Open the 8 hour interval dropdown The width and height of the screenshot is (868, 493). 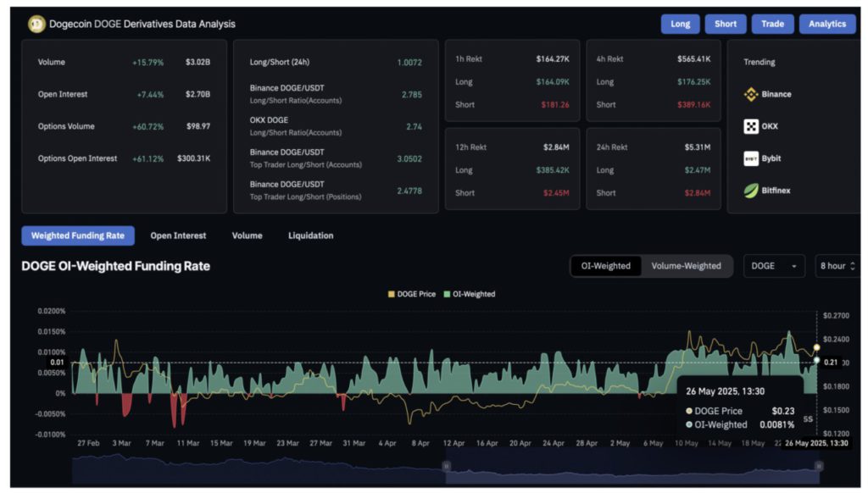click(836, 266)
